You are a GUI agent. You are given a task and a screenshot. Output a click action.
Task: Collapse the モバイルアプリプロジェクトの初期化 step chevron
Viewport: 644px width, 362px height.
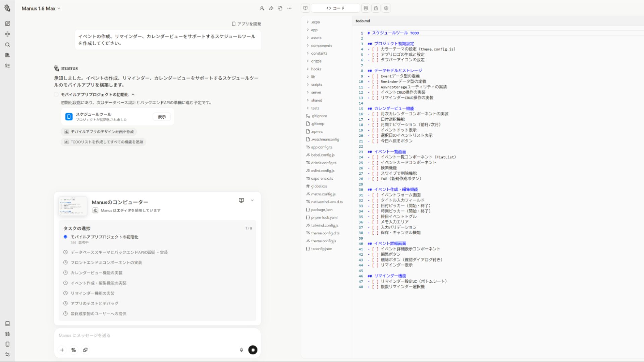click(133, 95)
